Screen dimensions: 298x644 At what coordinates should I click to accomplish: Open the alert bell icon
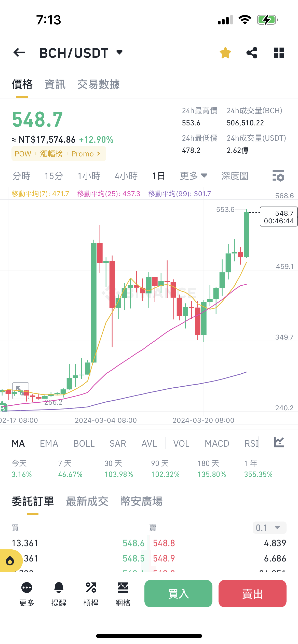(59, 588)
